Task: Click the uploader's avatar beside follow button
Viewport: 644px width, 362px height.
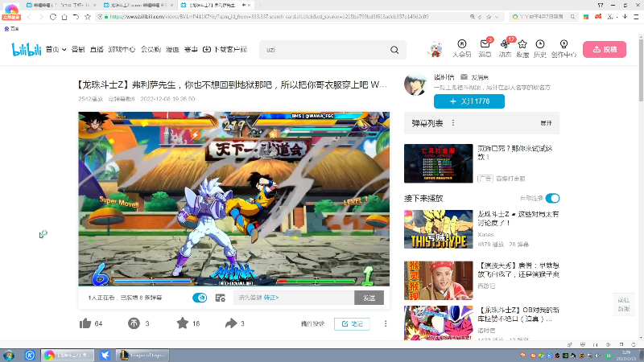Action: [x=415, y=84]
